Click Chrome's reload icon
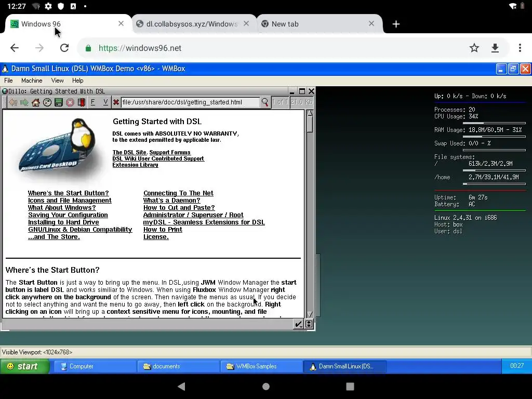 click(64, 48)
